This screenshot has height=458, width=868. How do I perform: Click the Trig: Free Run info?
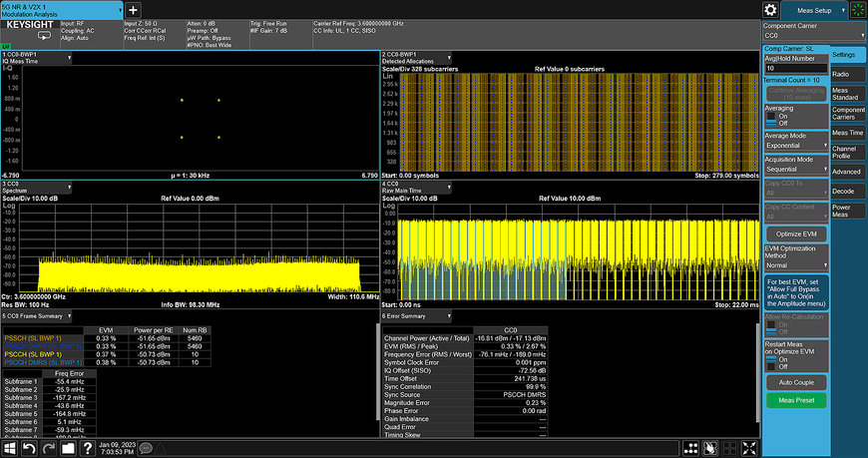tap(268, 24)
